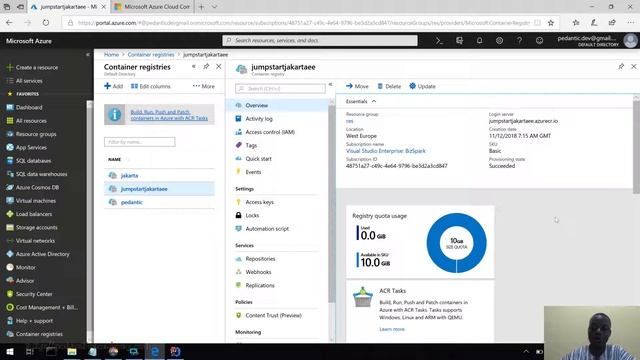Open Visual Studio Enterprise: BizSpark subscription
The width and height of the screenshot is (640, 360).
386,151
